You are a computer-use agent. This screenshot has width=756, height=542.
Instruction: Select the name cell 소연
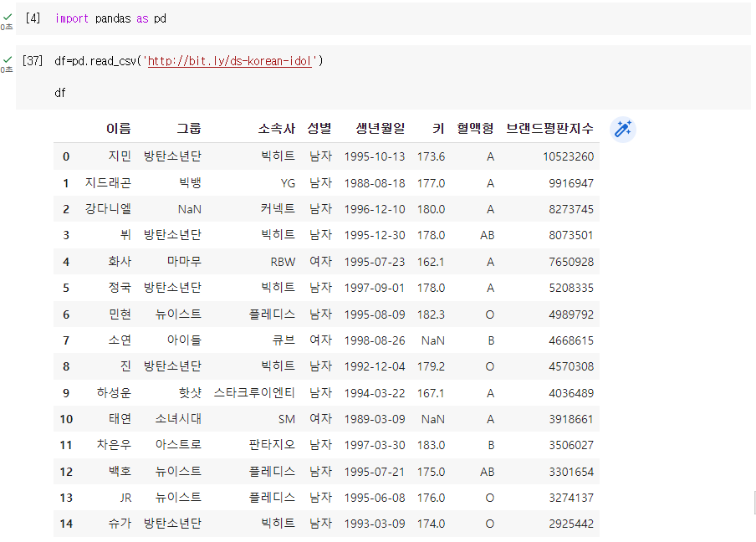120,340
